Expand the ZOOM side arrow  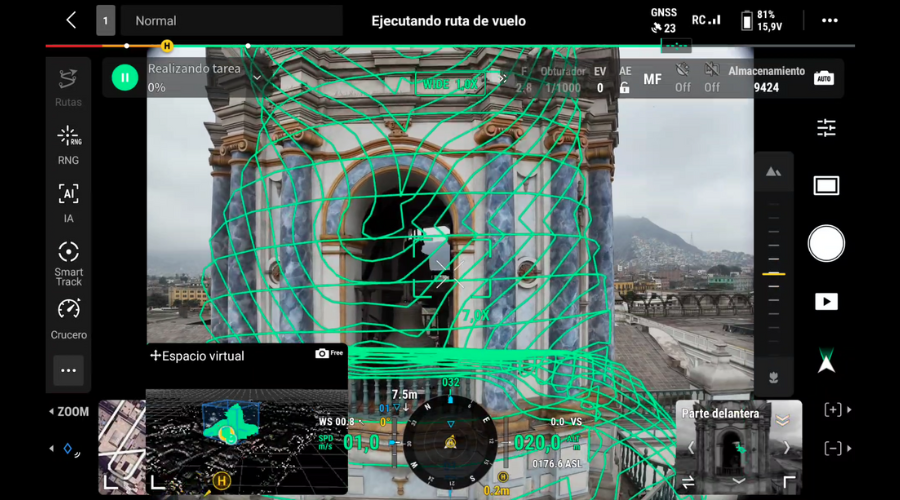(x=52, y=412)
